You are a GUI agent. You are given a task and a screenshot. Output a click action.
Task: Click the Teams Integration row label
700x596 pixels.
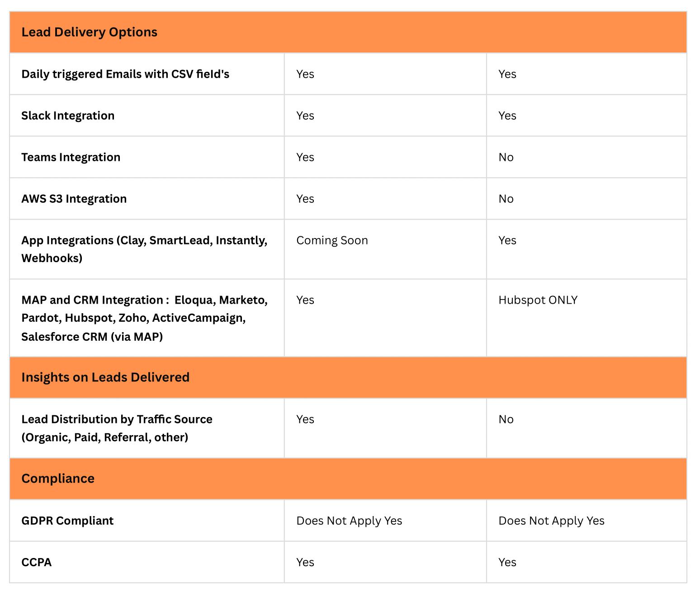pyautogui.click(x=71, y=157)
